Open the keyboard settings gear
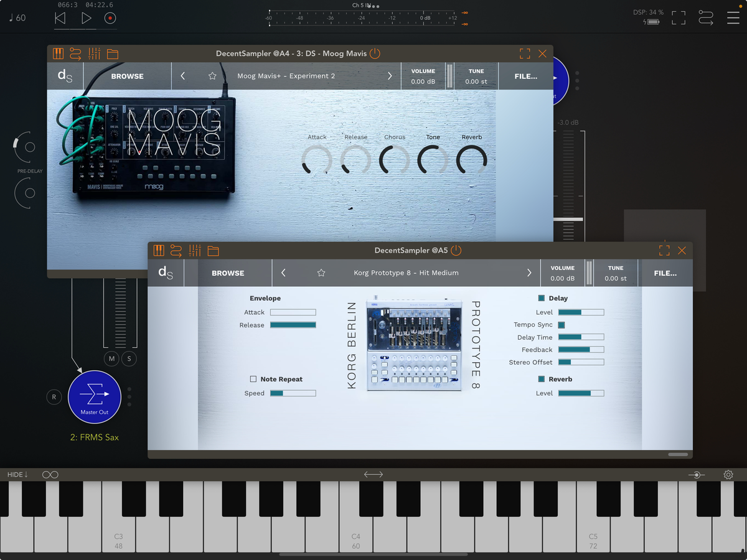 pyautogui.click(x=728, y=475)
